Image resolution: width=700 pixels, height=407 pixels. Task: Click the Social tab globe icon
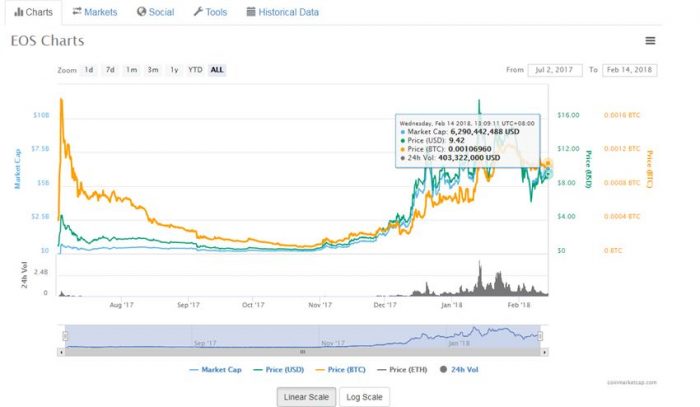(142, 12)
